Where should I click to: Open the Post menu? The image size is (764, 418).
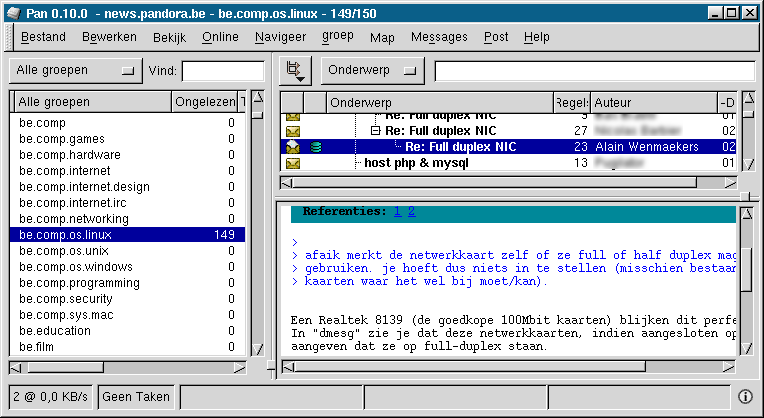(496, 37)
